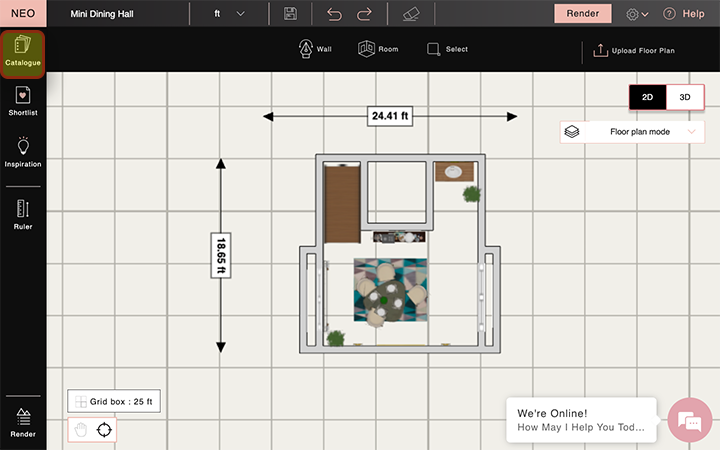Select the Wall drawing tool

point(315,49)
